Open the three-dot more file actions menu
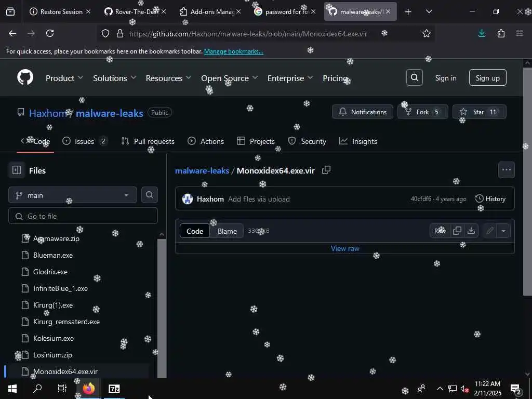 pos(506,170)
